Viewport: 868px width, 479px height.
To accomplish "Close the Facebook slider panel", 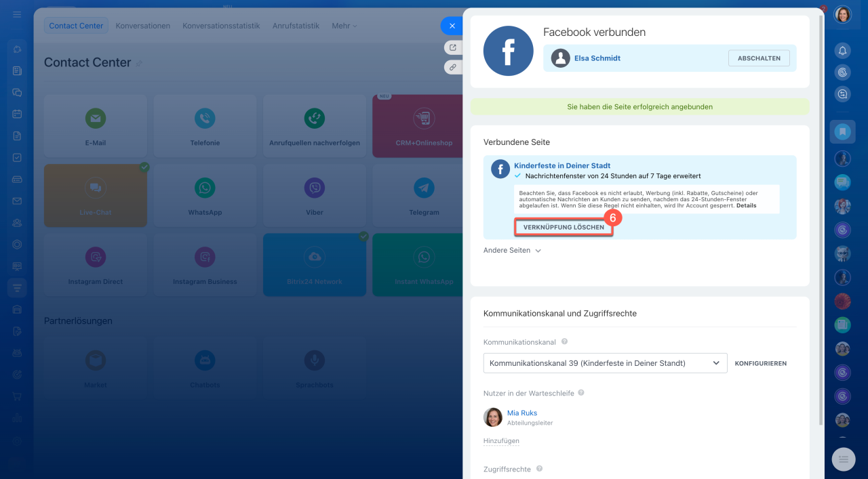I will pyautogui.click(x=452, y=26).
